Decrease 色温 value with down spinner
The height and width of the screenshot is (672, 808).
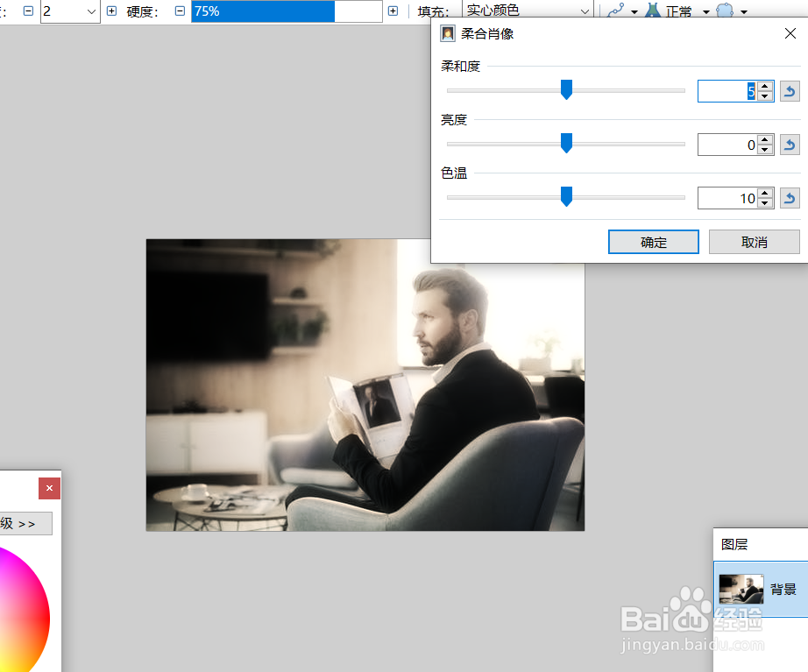(x=765, y=203)
